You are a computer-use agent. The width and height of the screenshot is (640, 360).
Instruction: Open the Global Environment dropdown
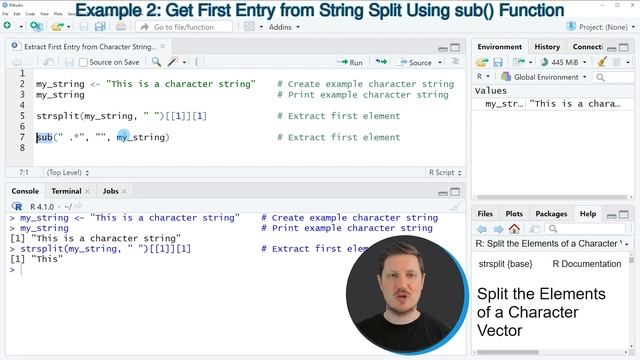pos(544,77)
